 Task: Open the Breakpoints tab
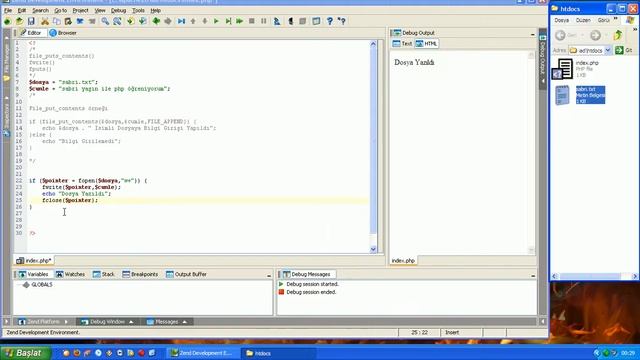[140, 274]
